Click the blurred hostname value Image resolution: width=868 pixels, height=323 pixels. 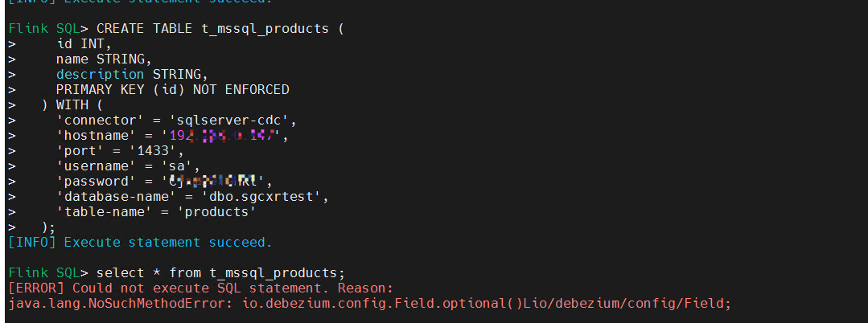(223, 136)
